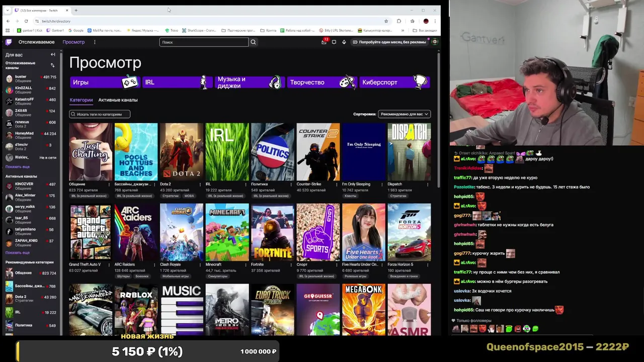644x362 pixels.
Task: Open the ARC Raiders category cover
Action: pos(136,232)
